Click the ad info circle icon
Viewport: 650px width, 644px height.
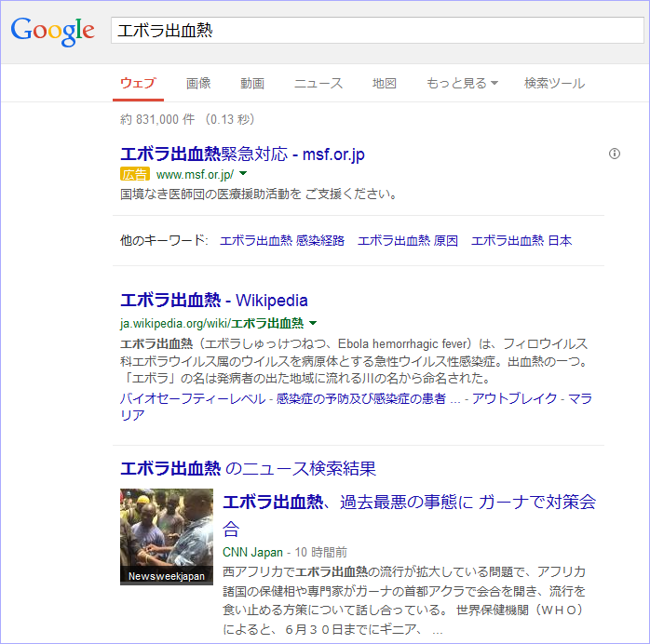click(615, 154)
